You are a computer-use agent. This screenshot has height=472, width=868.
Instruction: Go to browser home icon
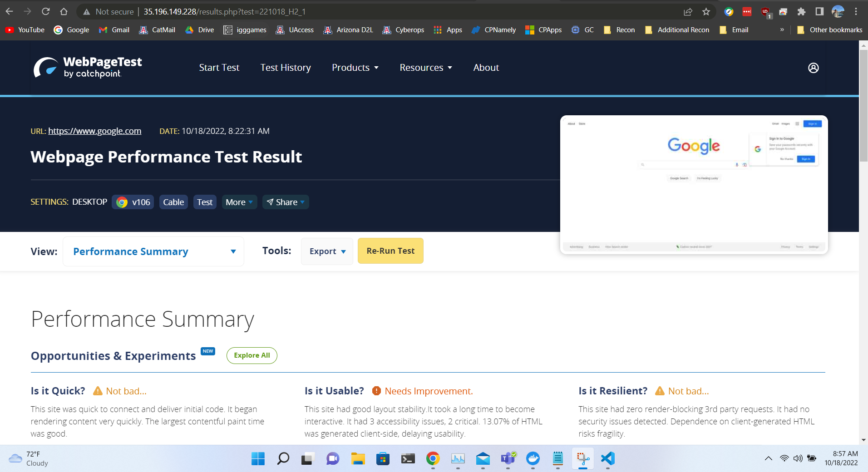tap(64, 12)
